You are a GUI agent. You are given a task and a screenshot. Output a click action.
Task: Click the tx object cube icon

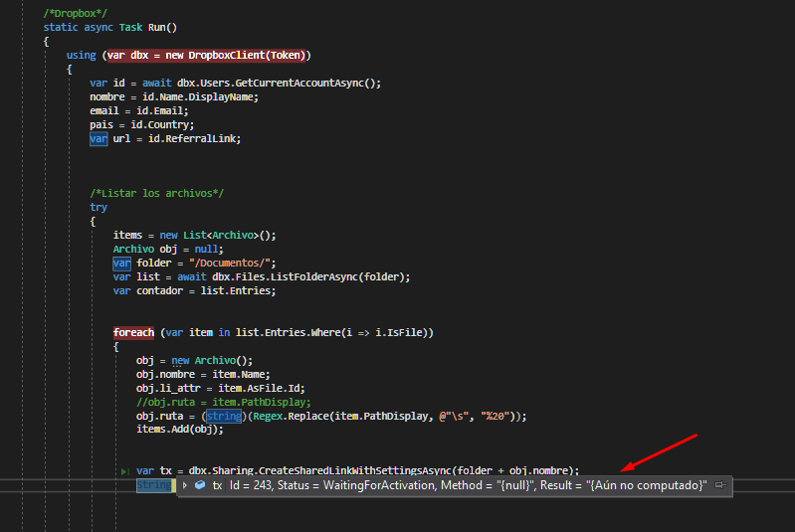coord(200,485)
